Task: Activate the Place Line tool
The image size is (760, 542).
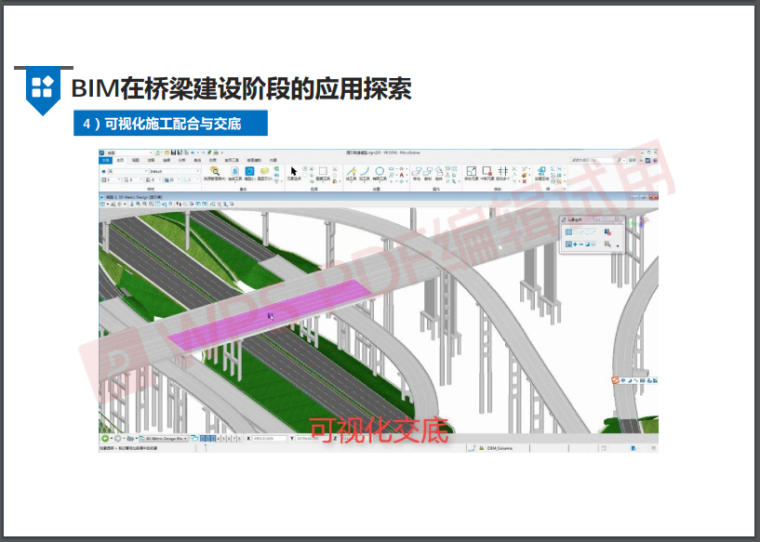Action: pos(351,172)
